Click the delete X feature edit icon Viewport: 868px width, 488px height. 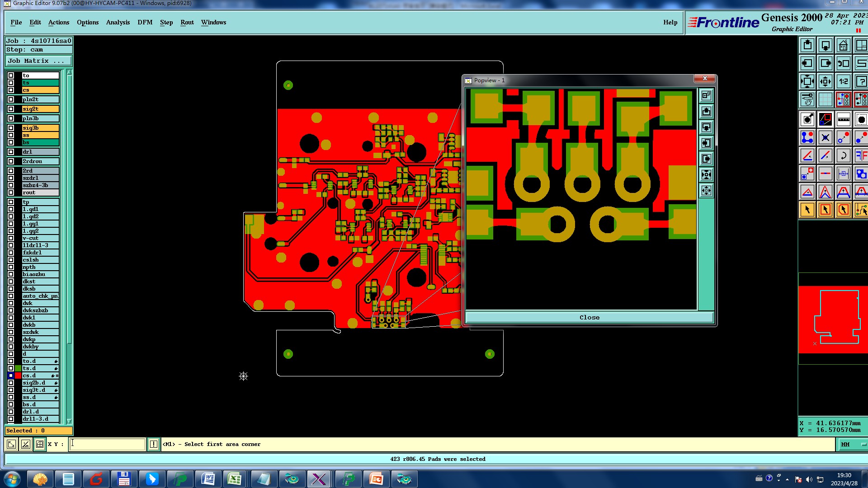pyautogui.click(x=825, y=137)
